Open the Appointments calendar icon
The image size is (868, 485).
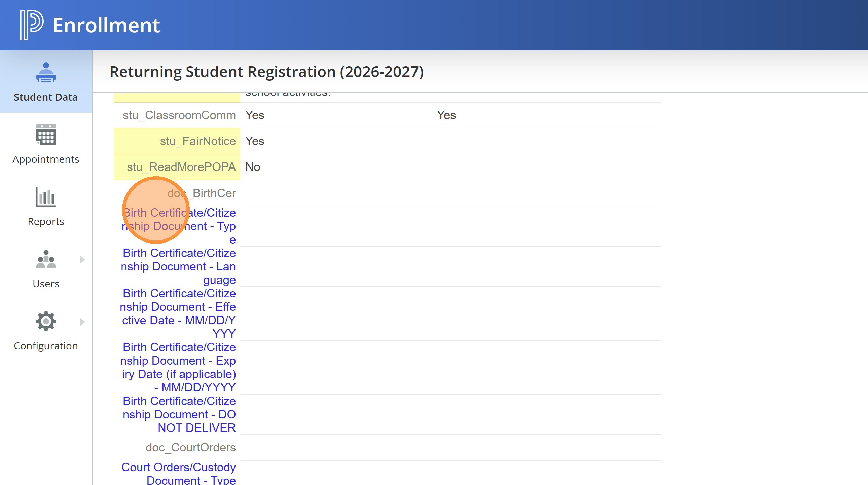coord(46,135)
